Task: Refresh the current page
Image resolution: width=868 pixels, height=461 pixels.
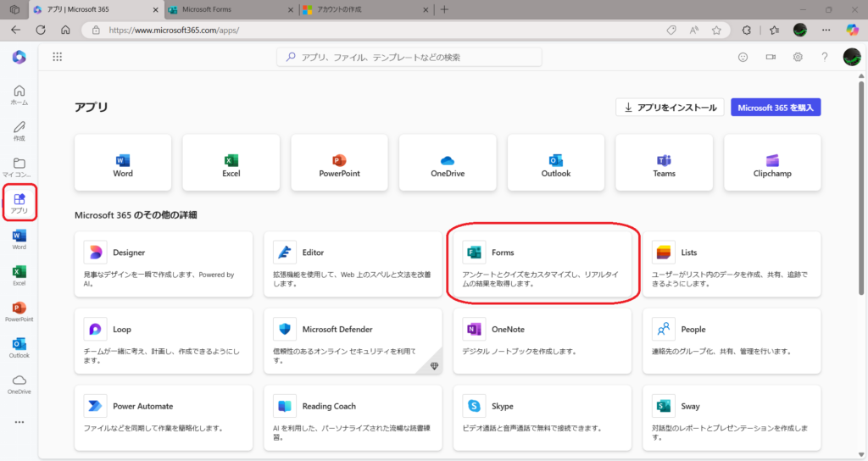Action: coord(41,30)
